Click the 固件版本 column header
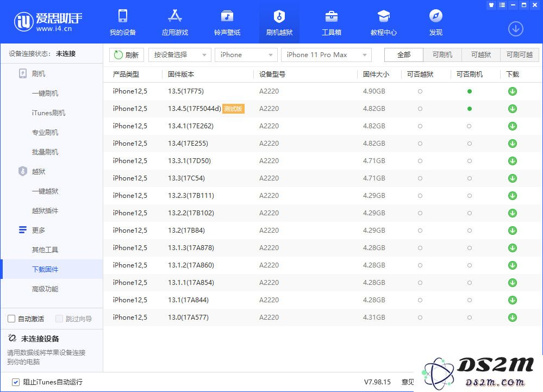This screenshot has width=543, height=392. click(x=181, y=74)
